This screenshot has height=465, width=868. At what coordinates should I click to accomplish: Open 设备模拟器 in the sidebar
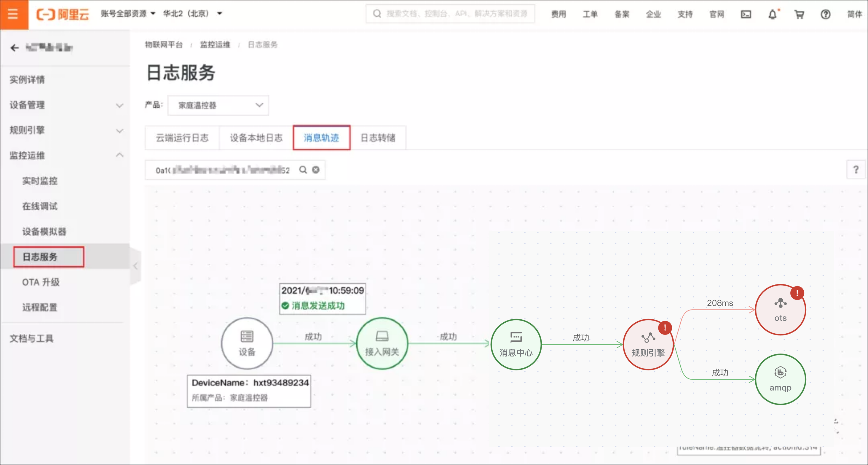coord(44,231)
